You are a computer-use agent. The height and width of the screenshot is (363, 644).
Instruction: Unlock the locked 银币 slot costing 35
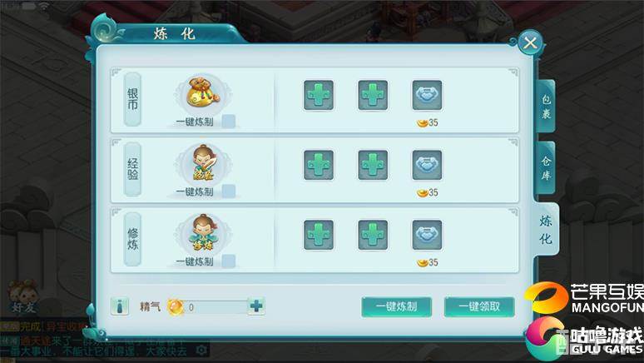[x=427, y=95]
